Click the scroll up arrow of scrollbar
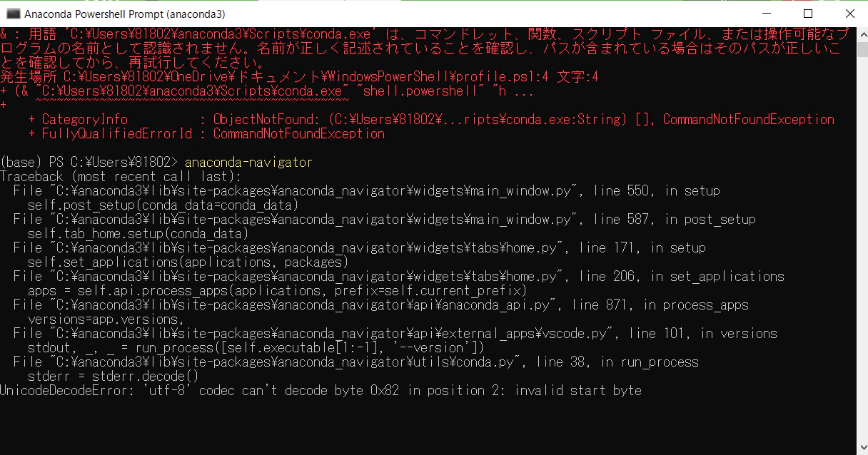Image resolution: width=868 pixels, height=455 pixels. coord(862,34)
